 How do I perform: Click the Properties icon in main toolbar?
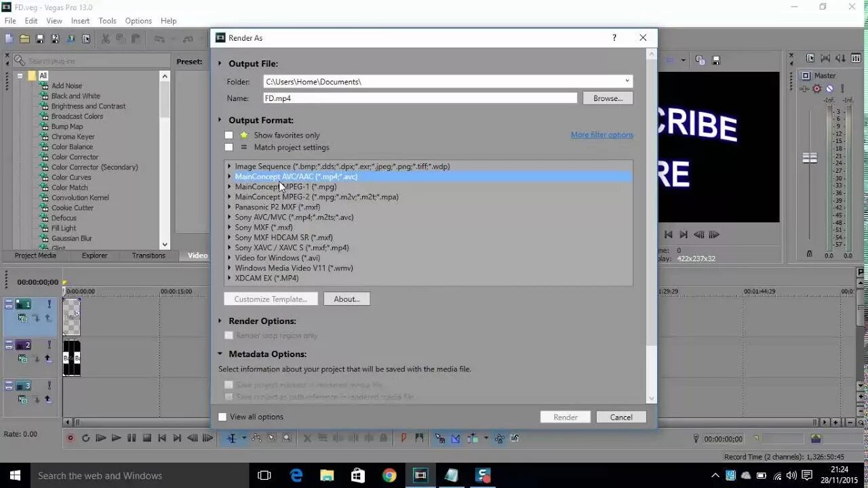point(86,39)
